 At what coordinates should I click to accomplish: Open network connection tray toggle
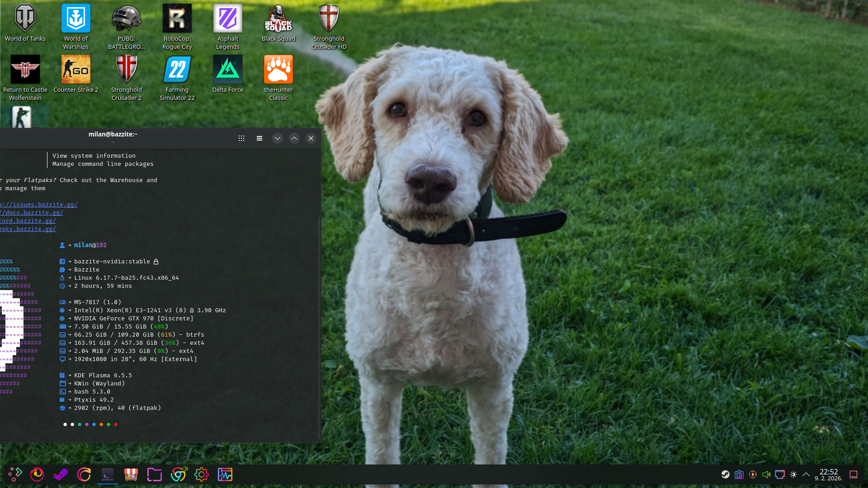(780, 474)
